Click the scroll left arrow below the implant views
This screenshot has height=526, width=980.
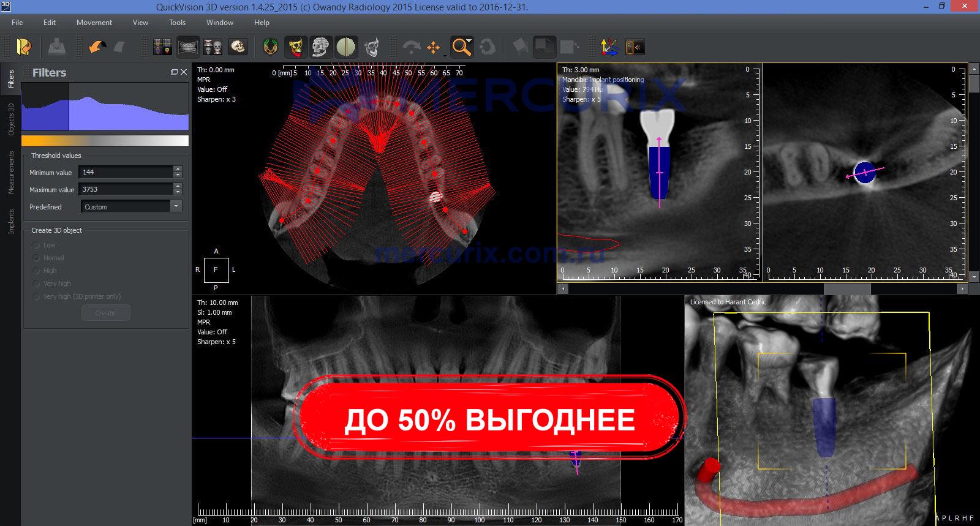point(562,288)
